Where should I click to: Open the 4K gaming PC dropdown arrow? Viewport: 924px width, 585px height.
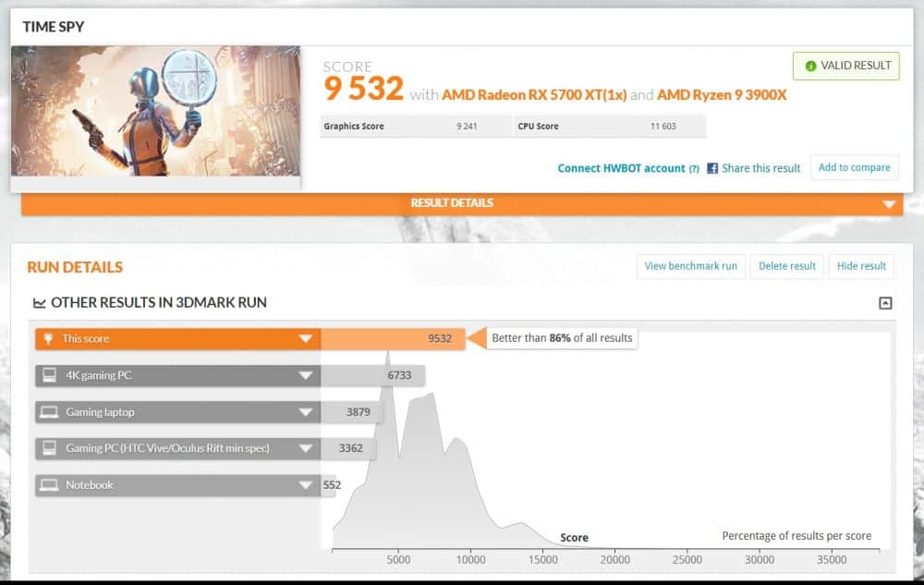coord(305,376)
